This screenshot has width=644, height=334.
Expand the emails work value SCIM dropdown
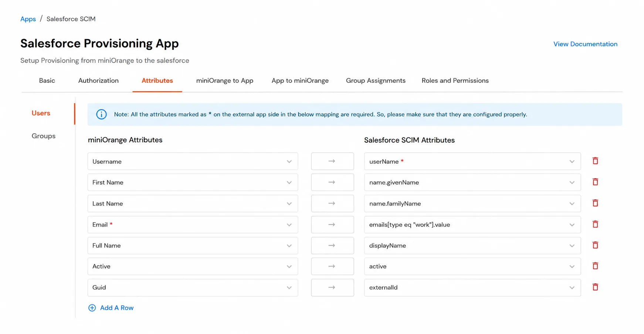pos(472,225)
